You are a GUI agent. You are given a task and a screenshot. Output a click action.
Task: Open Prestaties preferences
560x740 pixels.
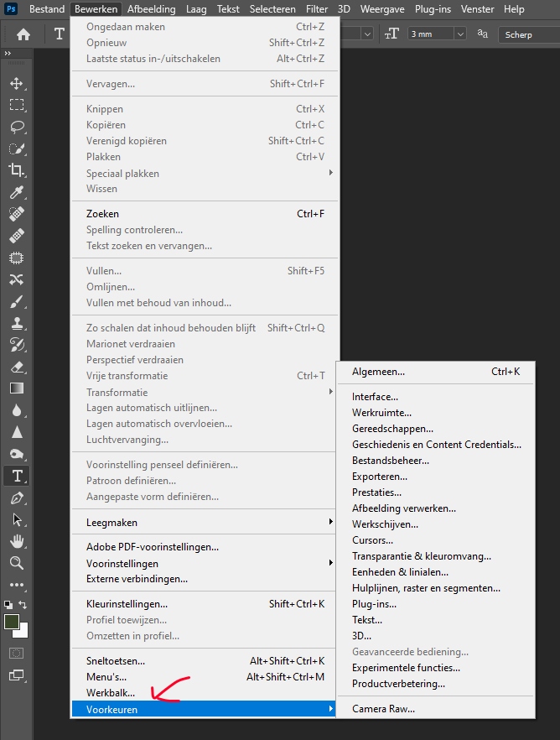(436, 492)
